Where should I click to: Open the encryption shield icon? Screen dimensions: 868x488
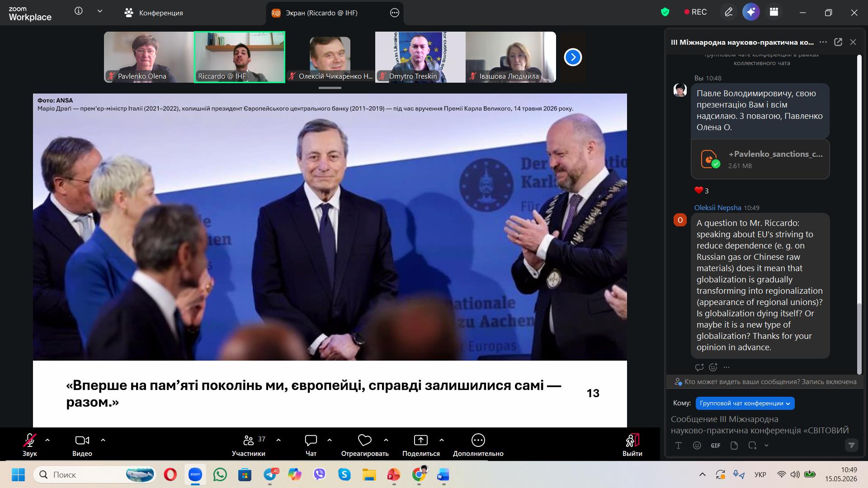click(x=665, y=12)
